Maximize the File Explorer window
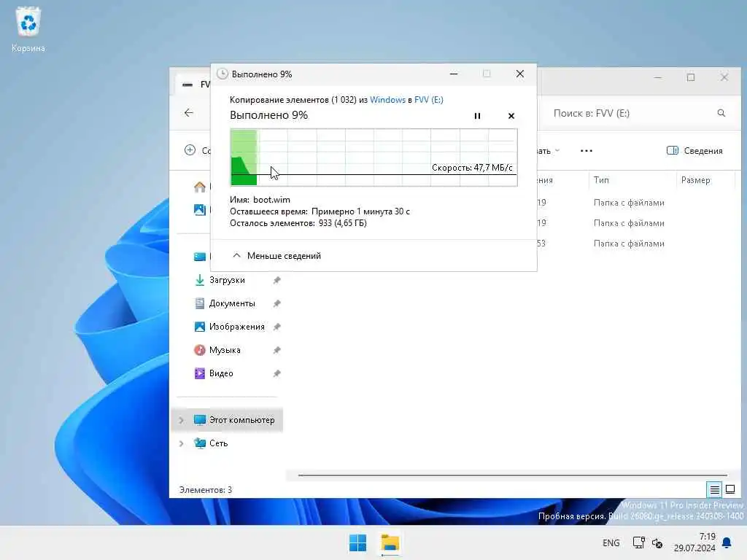 [x=691, y=77]
